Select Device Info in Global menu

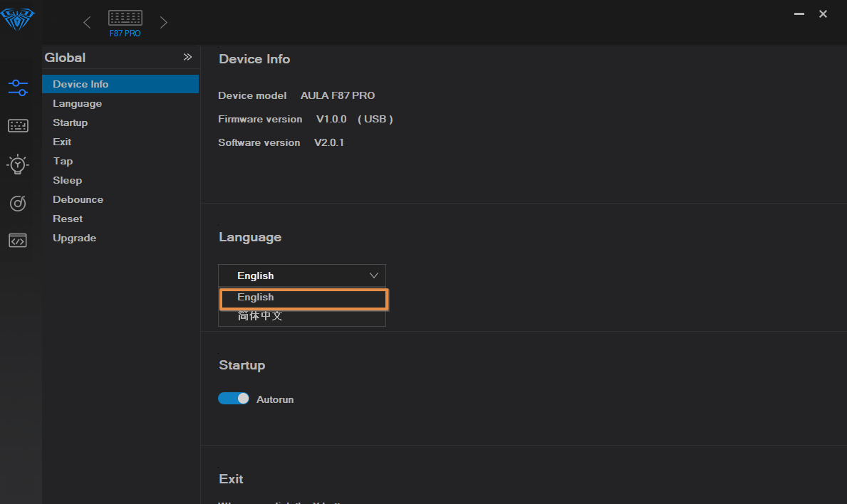pos(120,84)
